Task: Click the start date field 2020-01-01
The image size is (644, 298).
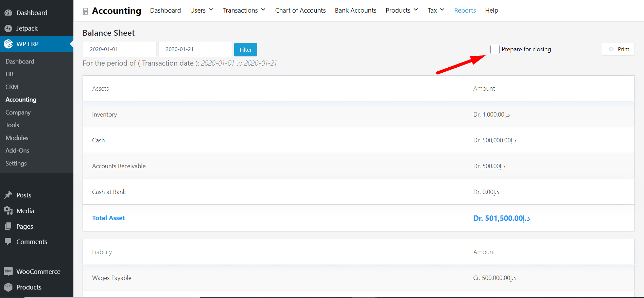Action: (x=120, y=49)
